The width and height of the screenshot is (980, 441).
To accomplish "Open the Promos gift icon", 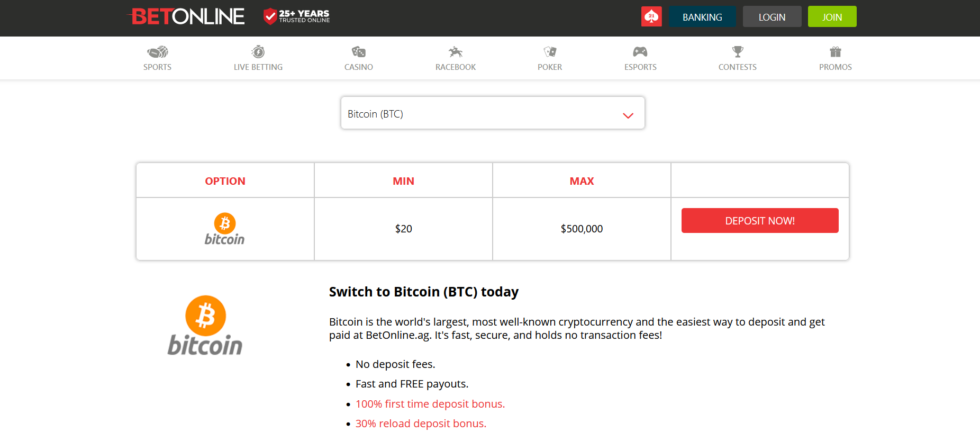I will (836, 52).
